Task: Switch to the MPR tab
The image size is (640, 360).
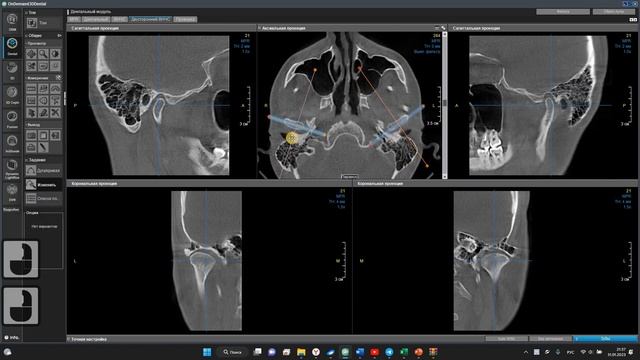Action: [74, 19]
